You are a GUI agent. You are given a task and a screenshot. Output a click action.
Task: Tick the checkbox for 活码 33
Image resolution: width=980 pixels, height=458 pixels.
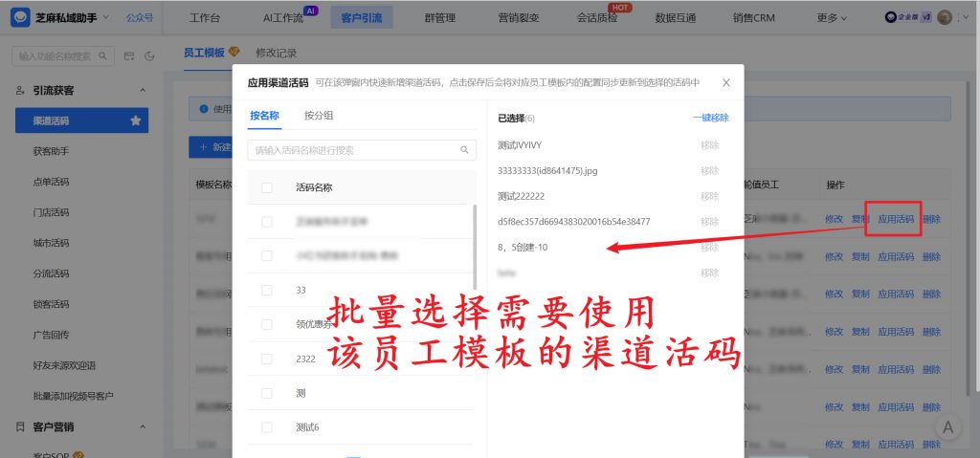coord(267,290)
